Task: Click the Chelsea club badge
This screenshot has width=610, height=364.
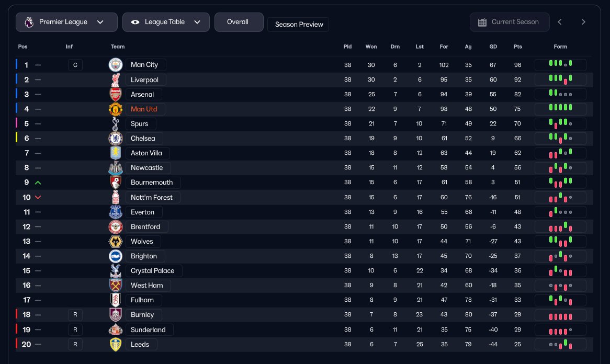Action: pos(116,138)
